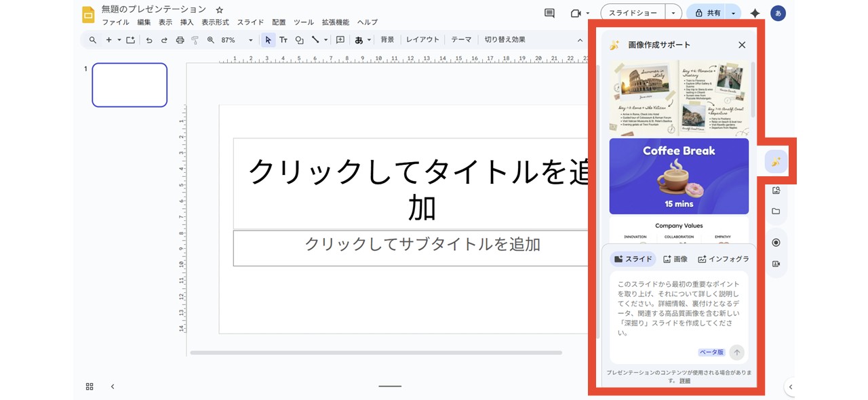Collapse the toolbar with the chevron
868x400 pixels.
pyautogui.click(x=578, y=39)
